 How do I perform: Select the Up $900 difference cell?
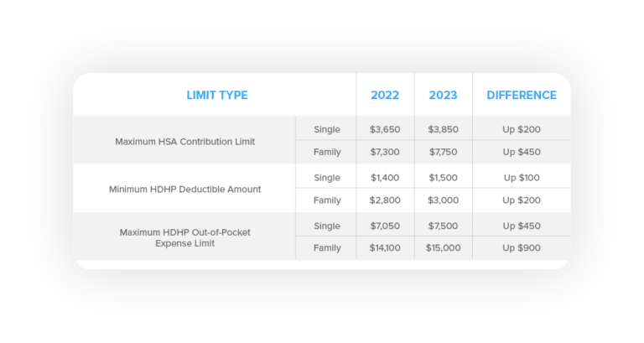point(522,247)
